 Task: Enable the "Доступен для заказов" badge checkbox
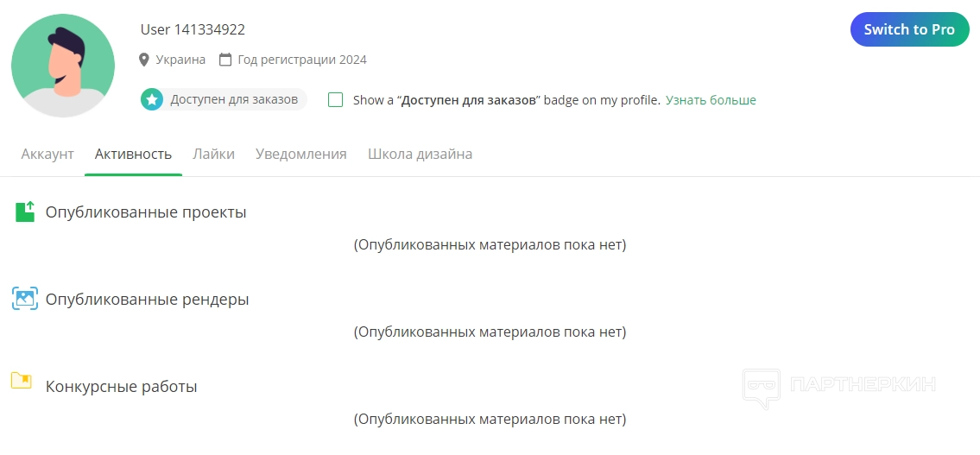tap(336, 100)
